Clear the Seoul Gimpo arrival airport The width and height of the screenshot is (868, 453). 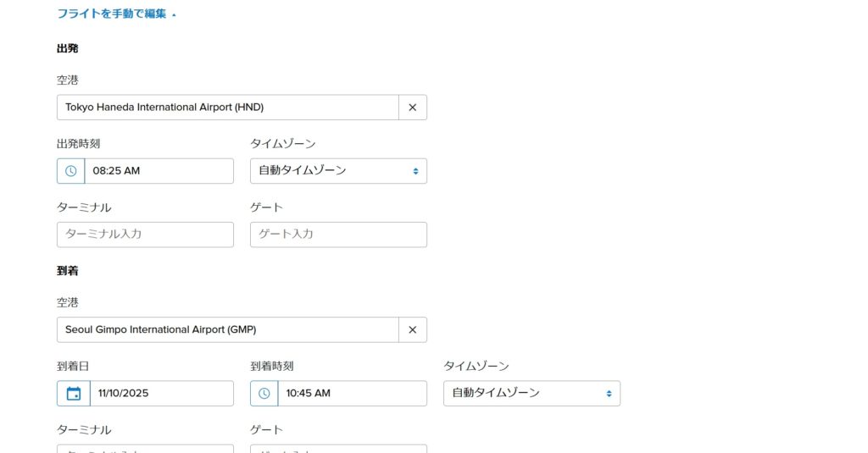tap(413, 330)
